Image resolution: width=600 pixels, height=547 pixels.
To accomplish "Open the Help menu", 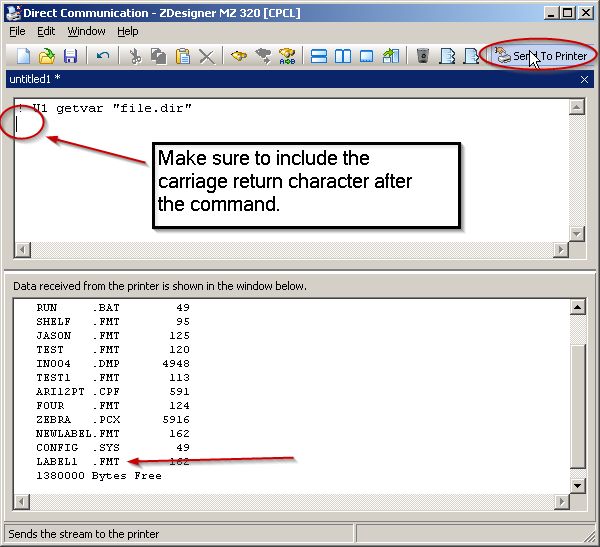I will tap(128, 31).
